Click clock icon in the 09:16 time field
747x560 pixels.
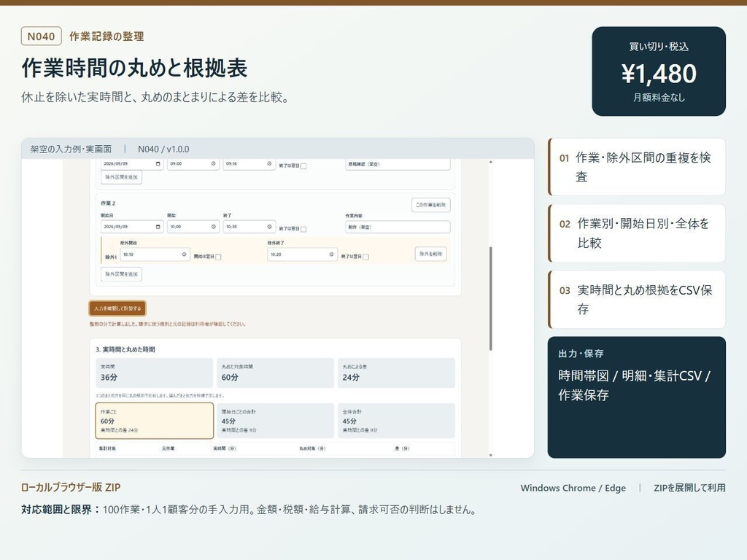269,163
